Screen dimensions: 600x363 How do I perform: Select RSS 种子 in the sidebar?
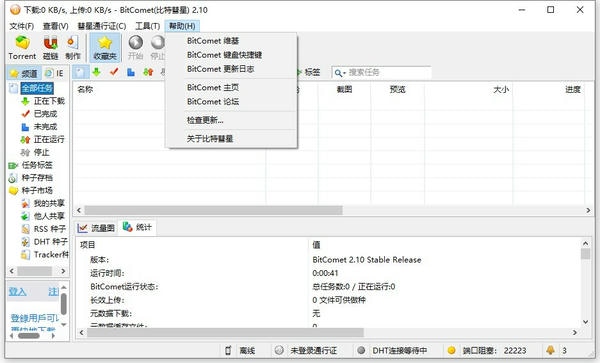(50, 229)
